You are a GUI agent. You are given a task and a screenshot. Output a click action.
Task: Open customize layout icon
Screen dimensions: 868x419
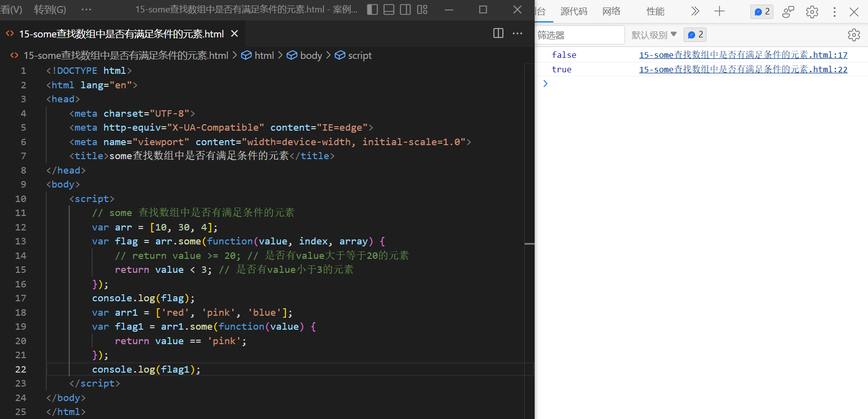click(422, 9)
